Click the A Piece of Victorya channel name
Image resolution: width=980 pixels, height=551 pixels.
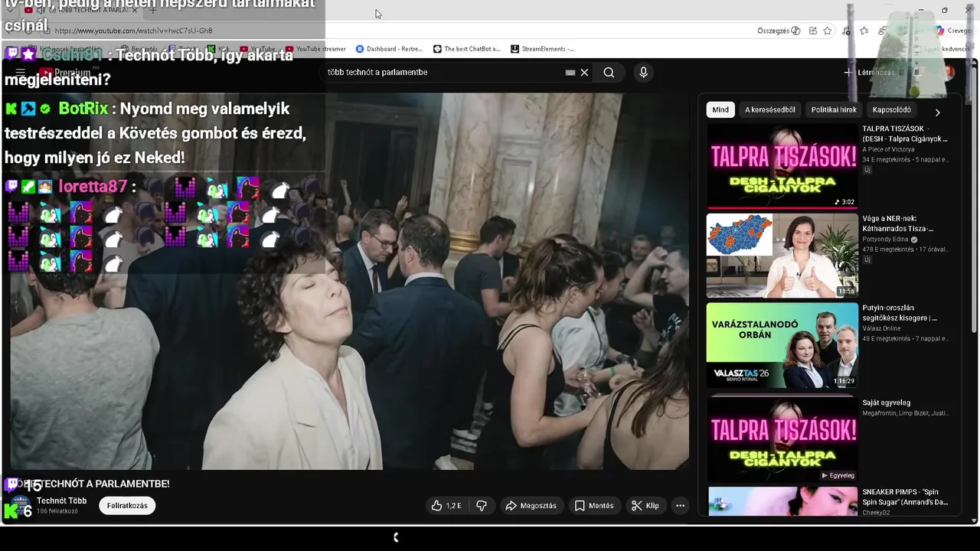[x=888, y=149]
